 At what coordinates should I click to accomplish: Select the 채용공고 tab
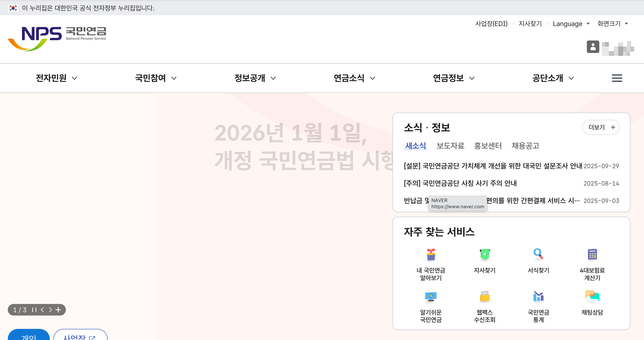[x=525, y=146]
